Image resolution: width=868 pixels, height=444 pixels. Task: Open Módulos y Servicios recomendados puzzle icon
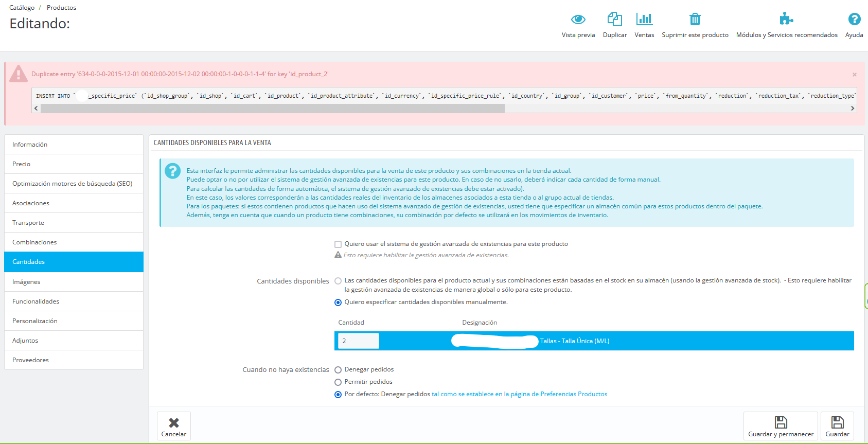coord(787,19)
